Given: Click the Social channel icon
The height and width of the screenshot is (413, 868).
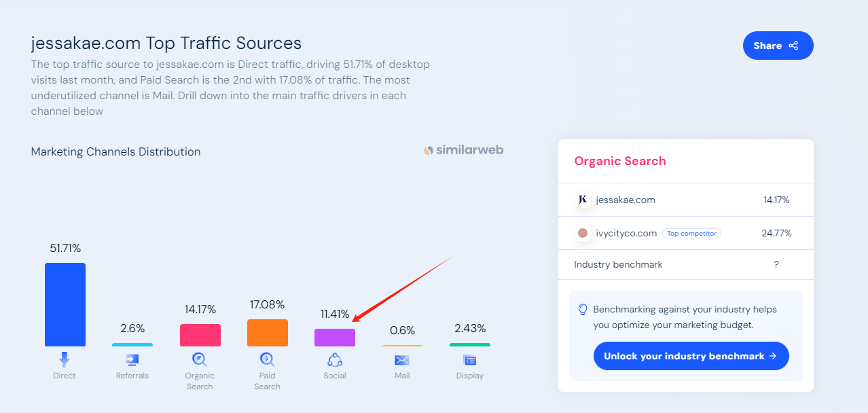Looking at the screenshot, I should (335, 360).
